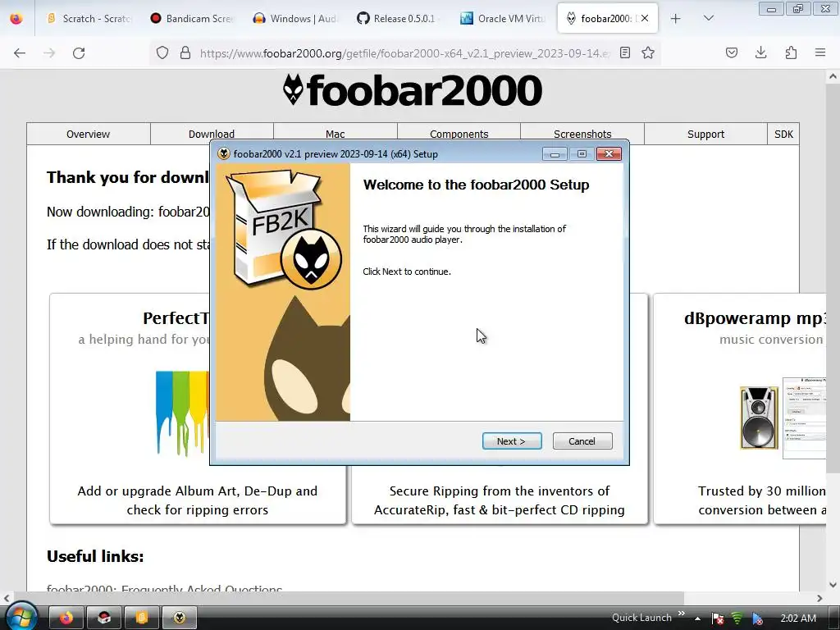Show hidden system tray icons
Viewport: 840px width, 630px height.
tap(697, 619)
